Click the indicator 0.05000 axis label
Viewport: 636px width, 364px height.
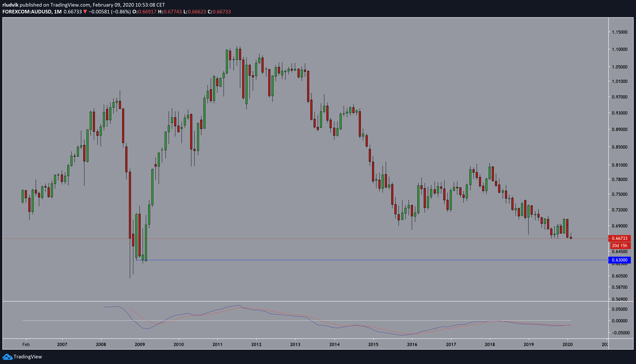coord(620,309)
